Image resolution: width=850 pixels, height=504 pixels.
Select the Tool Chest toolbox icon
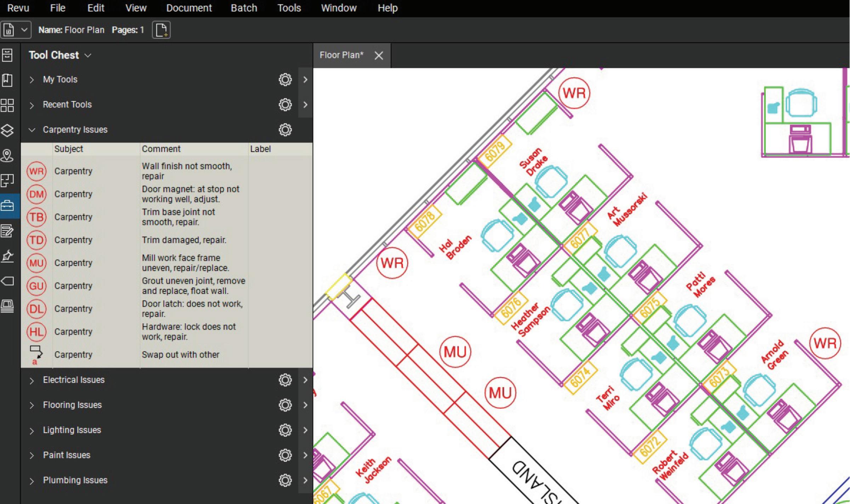coord(7,206)
